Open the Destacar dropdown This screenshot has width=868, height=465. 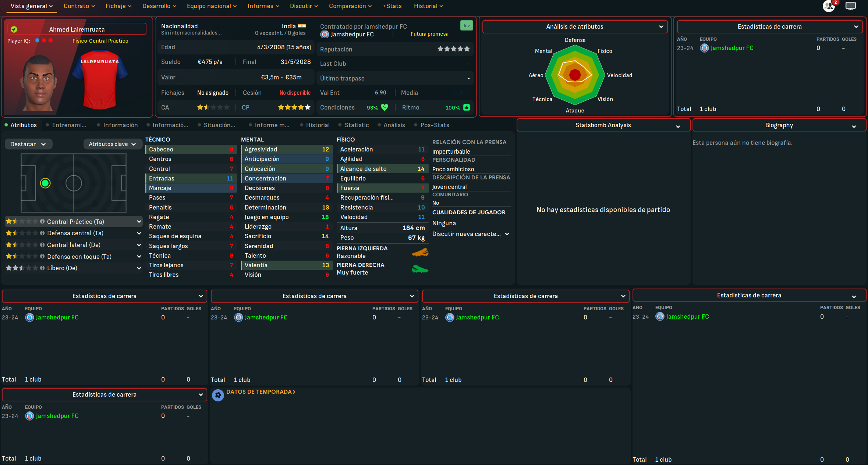[28, 144]
